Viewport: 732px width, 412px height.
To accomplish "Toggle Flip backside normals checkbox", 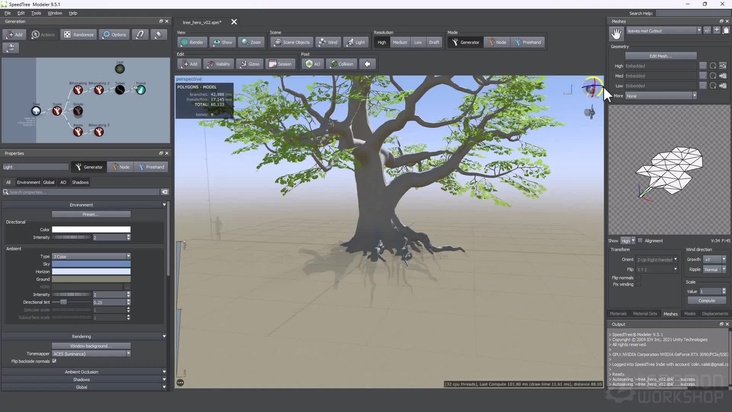I will (54, 361).
